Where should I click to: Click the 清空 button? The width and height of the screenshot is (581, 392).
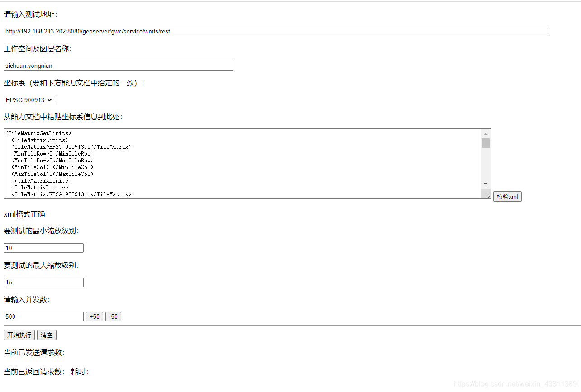coord(47,335)
